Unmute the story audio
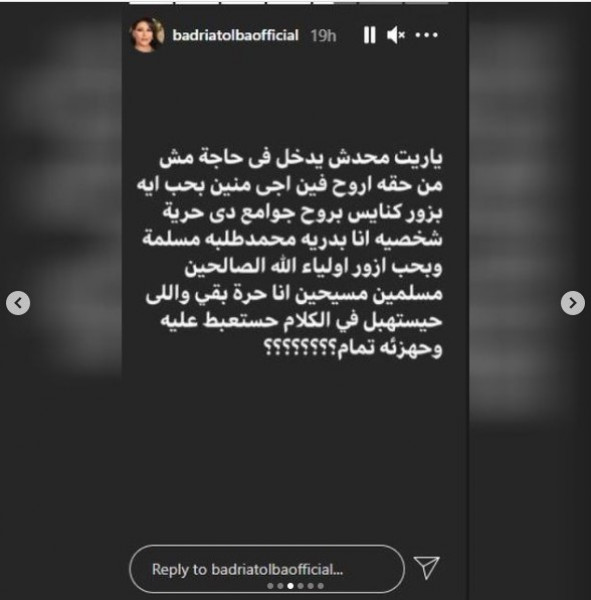Image resolution: width=591 pixels, height=600 pixels. (395, 35)
